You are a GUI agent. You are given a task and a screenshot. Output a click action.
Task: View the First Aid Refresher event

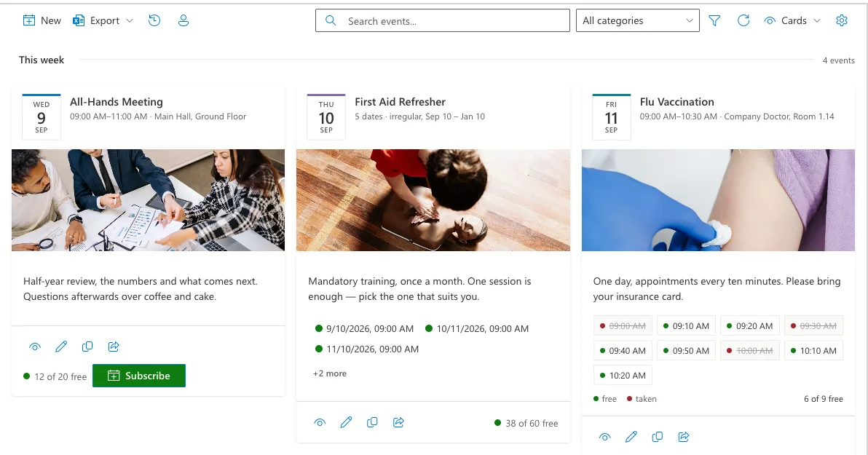pos(320,422)
